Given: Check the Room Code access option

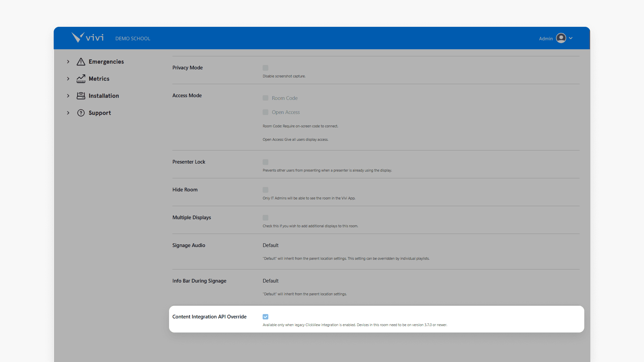Looking at the screenshot, I should pyautogui.click(x=265, y=98).
